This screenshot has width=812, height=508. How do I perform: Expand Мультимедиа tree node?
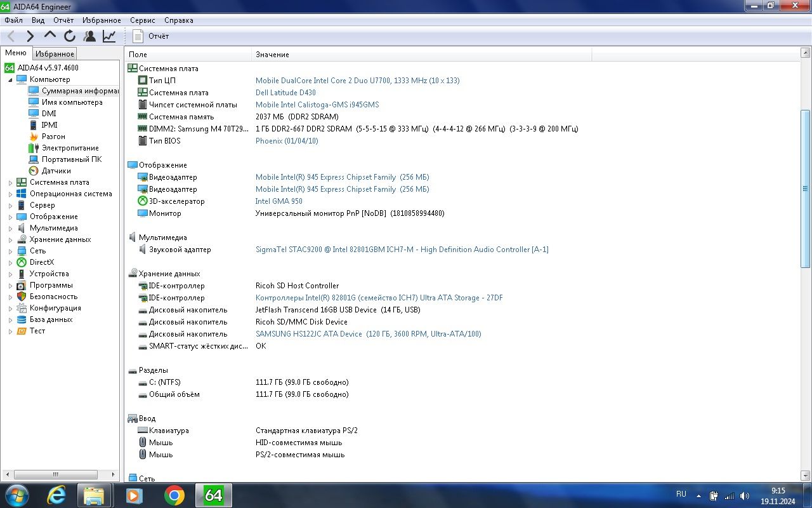click(10, 228)
